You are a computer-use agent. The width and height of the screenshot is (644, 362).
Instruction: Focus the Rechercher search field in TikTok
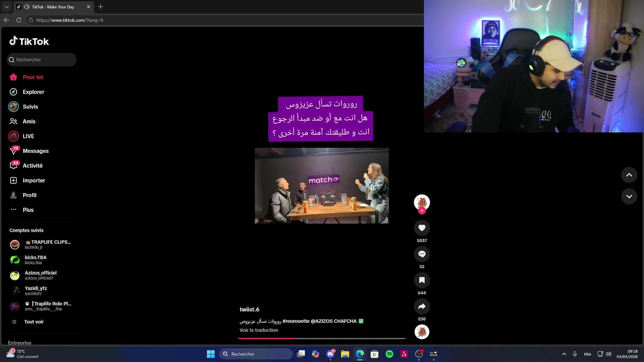click(x=42, y=59)
